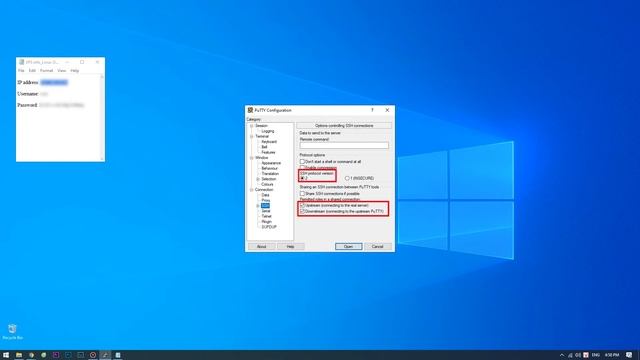Collapse the Terminal tree node
This screenshot has width=640, height=360.
click(x=251, y=136)
